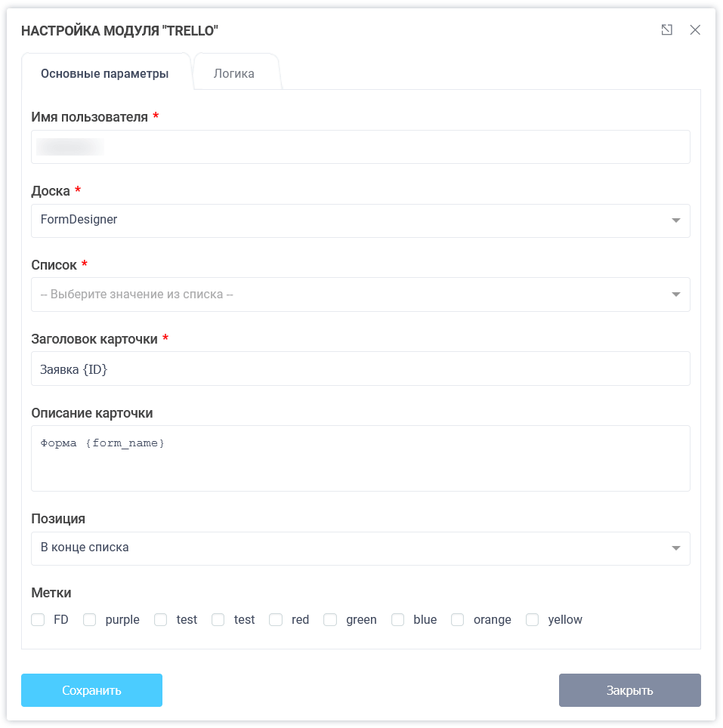Check the yellow label
This screenshot has height=728, width=723.
coord(533,619)
